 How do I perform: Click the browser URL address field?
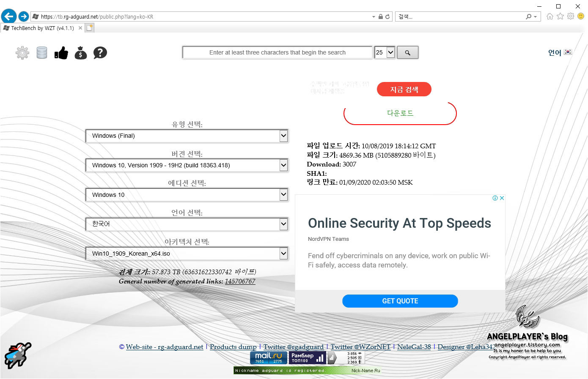[203, 17]
